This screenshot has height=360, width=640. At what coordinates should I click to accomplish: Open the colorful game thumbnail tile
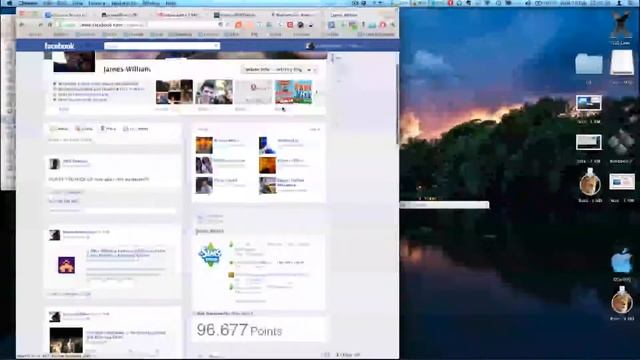293,91
